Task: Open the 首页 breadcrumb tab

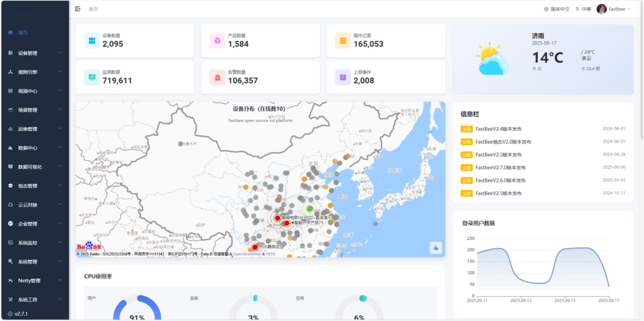Action: pos(93,9)
